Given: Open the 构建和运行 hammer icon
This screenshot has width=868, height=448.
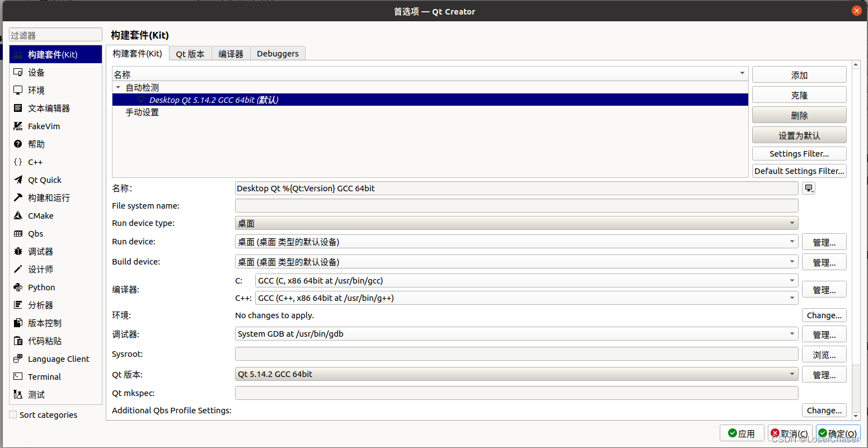Looking at the screenshot, I should click(18, 197).
